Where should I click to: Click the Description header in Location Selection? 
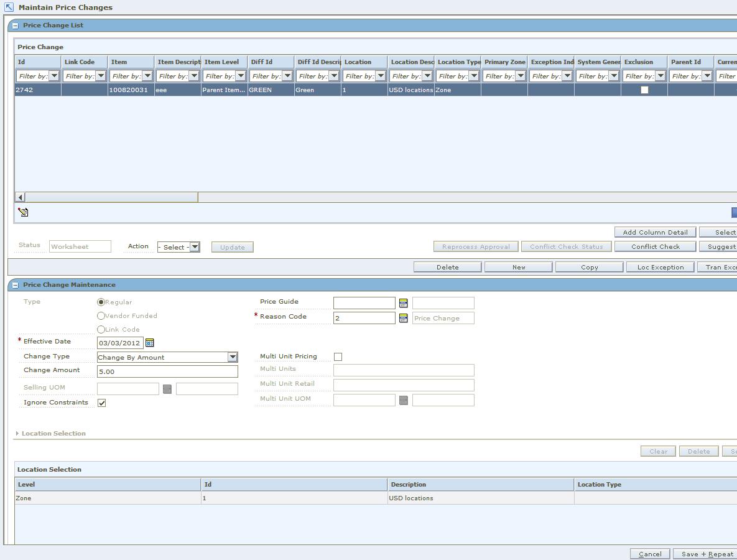point(481,484)
